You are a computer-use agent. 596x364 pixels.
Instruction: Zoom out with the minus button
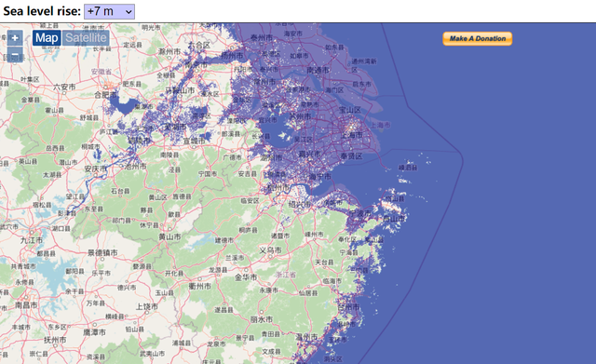click(15, 54)
